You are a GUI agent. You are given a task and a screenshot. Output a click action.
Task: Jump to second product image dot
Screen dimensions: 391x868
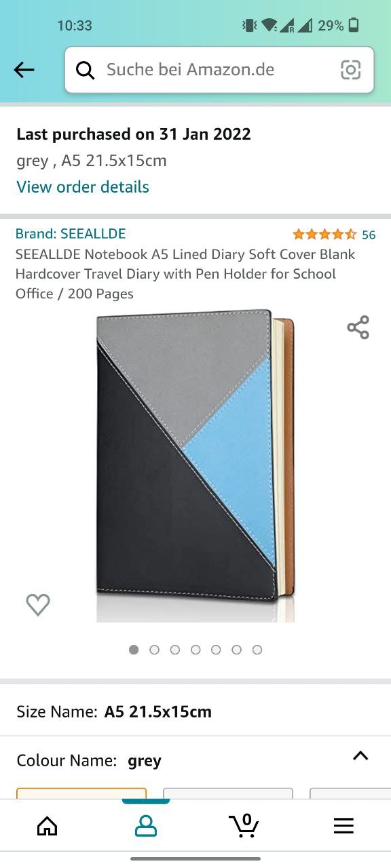pos(154,650)
